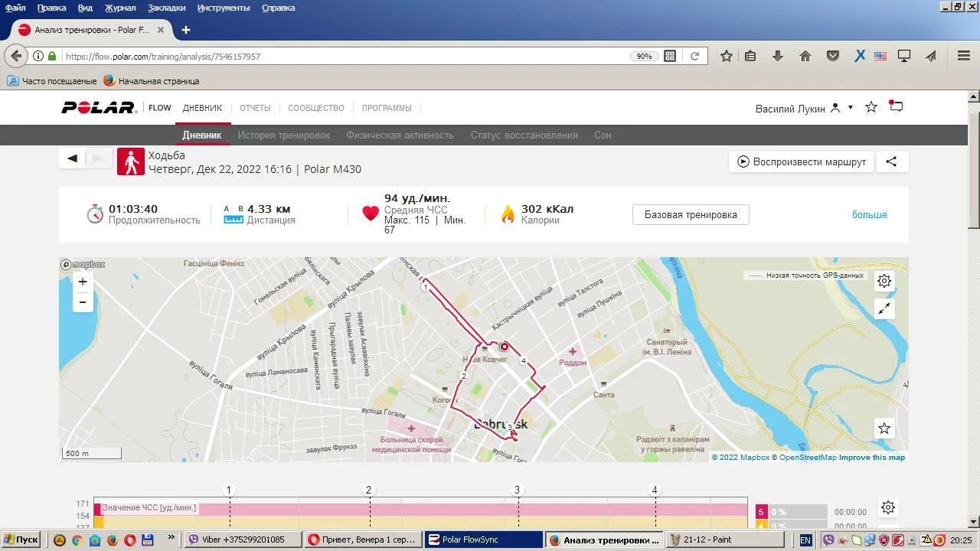Open map settings gear icon

point(884,281)
